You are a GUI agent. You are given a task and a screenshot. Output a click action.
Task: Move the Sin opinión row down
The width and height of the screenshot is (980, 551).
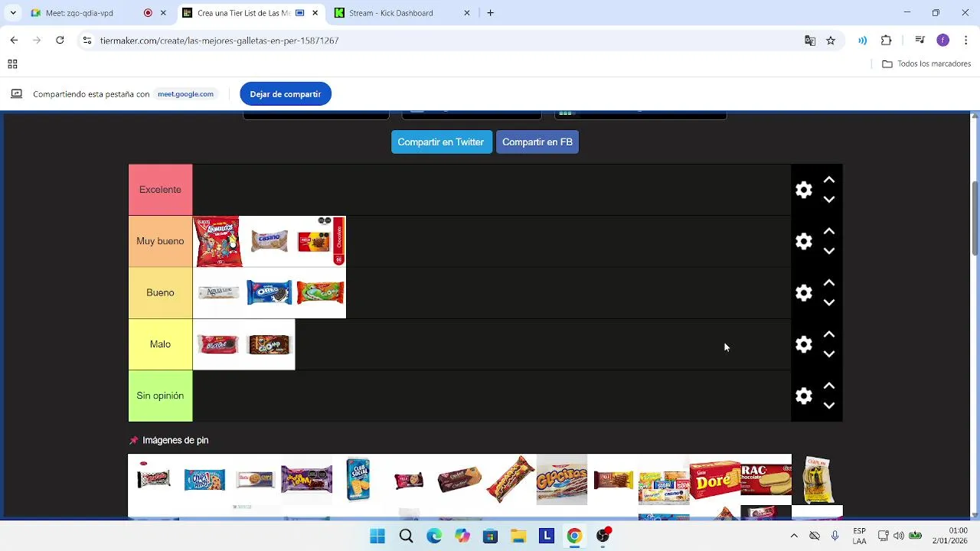point(828,406)
